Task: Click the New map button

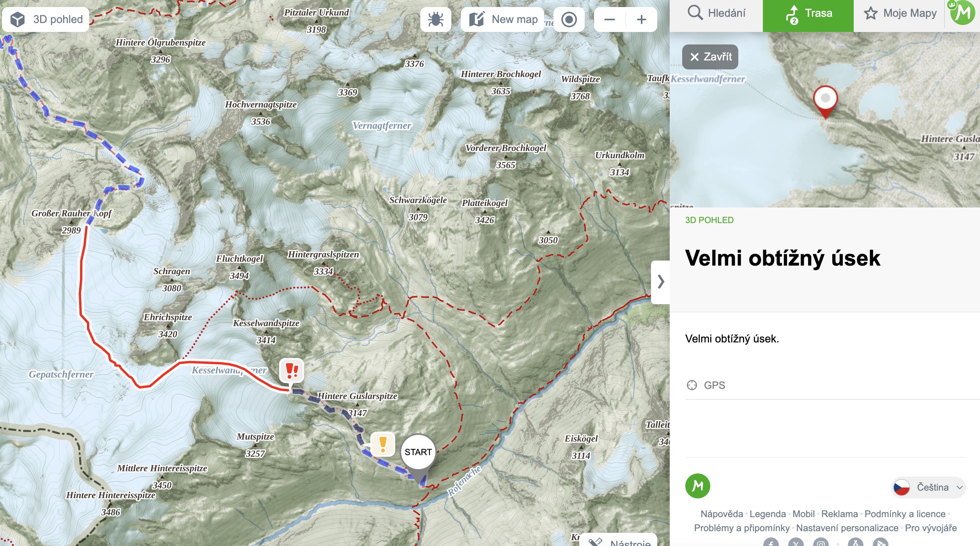Action: point(502,19)
